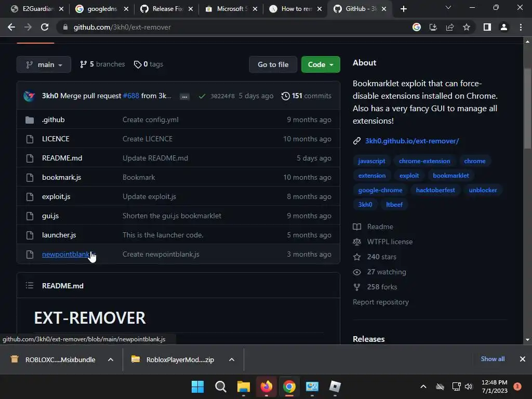Expand RobloxPlayerMod zip download options
This screenshot has height=399, width=532.
(x=232, y=360)
